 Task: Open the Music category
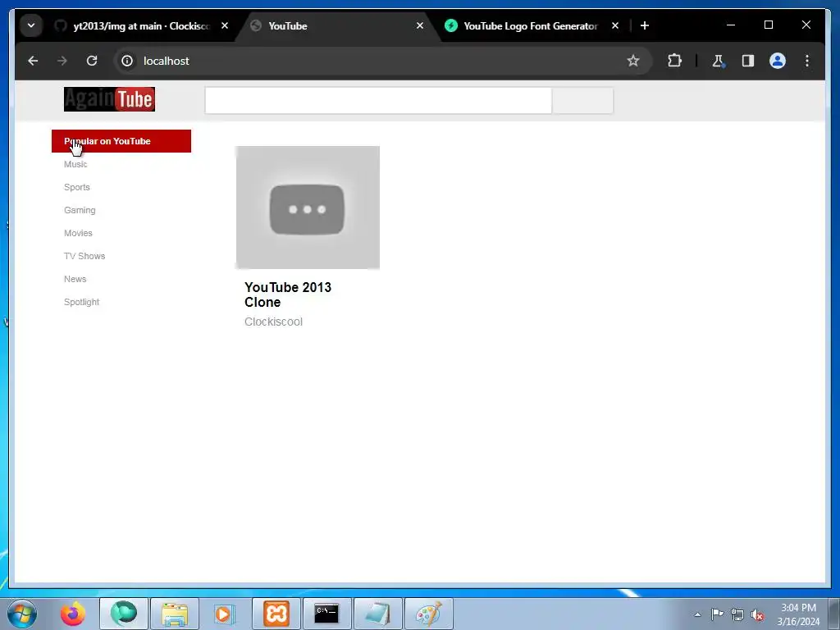(x=75, y=164)
